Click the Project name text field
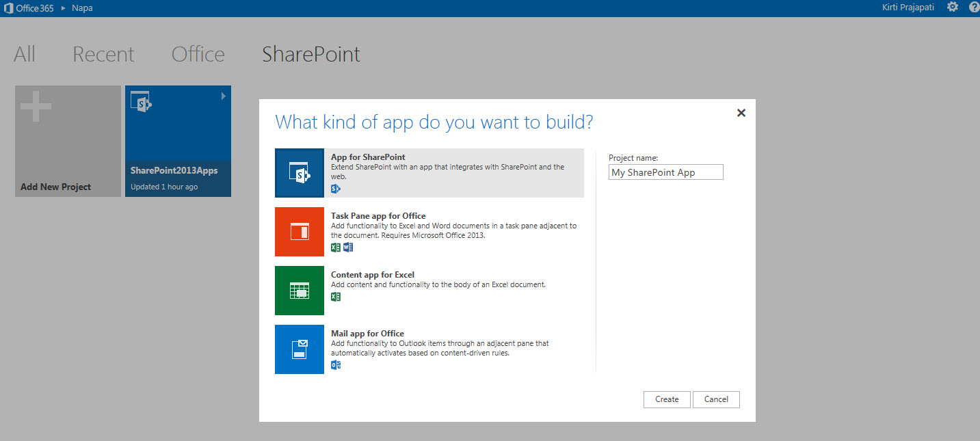The height and width of the screenshot is (441, 980). tap(665, 172)
